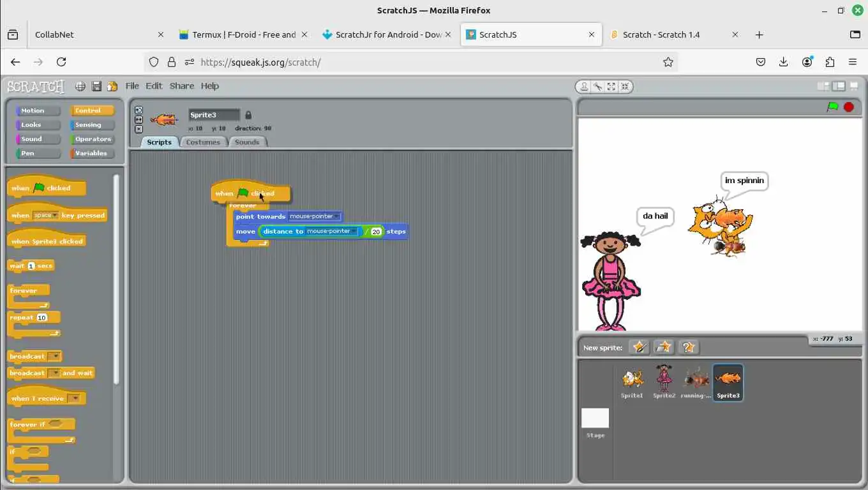Select the Looks block category
Viewport: 868px width, 490px height.
coord(38,125)
